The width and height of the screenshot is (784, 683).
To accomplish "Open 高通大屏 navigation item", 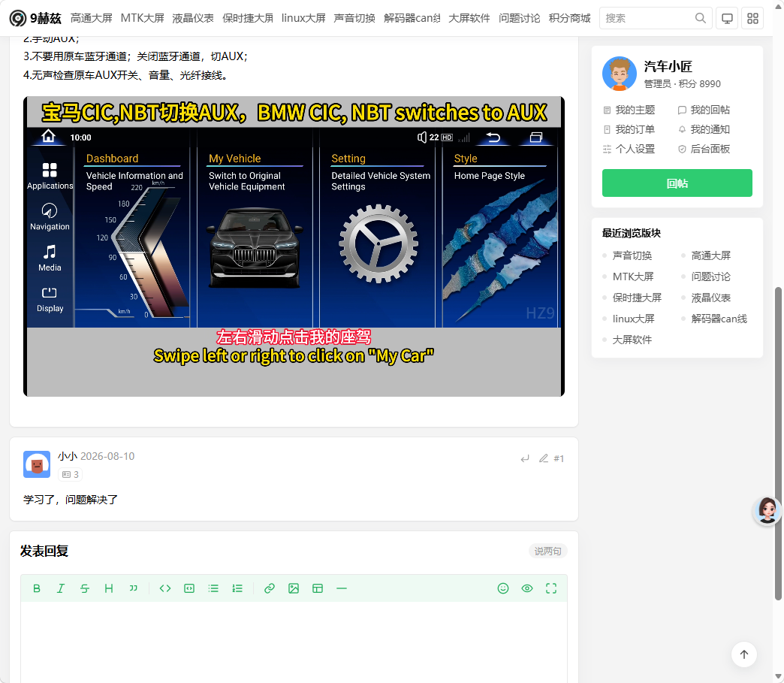I will click(x=92, y=18).
